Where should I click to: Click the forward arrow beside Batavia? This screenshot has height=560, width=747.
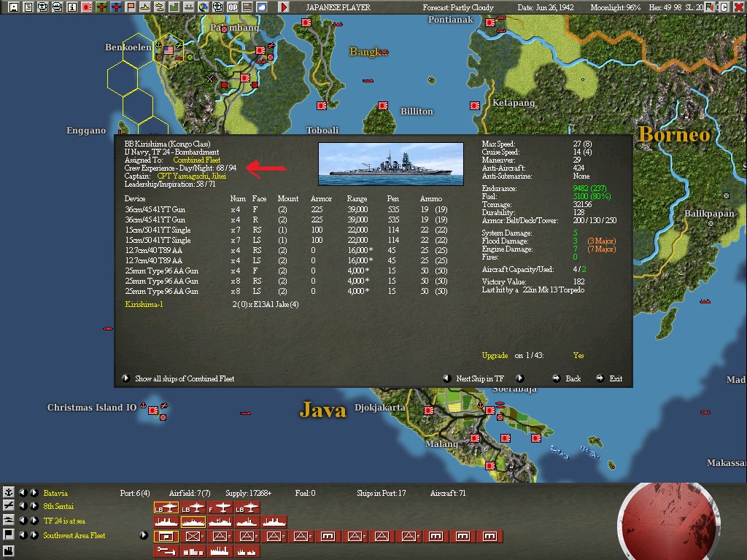[34, 493]
